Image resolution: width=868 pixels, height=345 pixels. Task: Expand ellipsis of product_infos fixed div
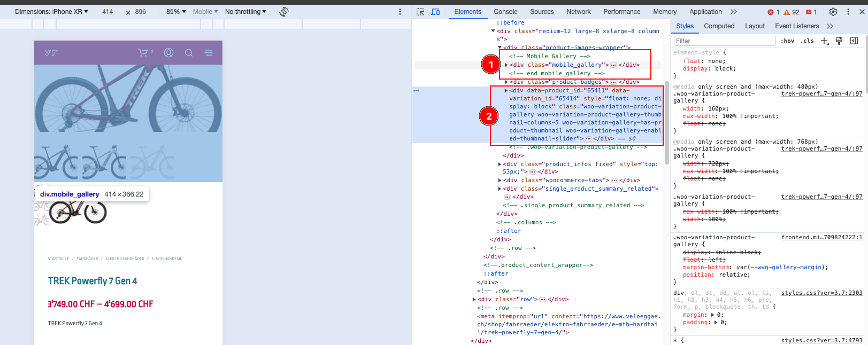click(x=533, y=172)
